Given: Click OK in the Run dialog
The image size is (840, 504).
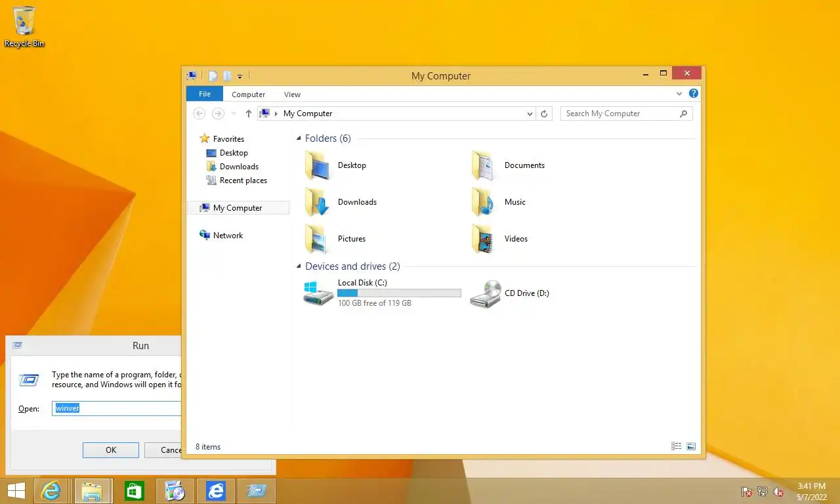Looking at the screenshot, I should click(111, 450).
